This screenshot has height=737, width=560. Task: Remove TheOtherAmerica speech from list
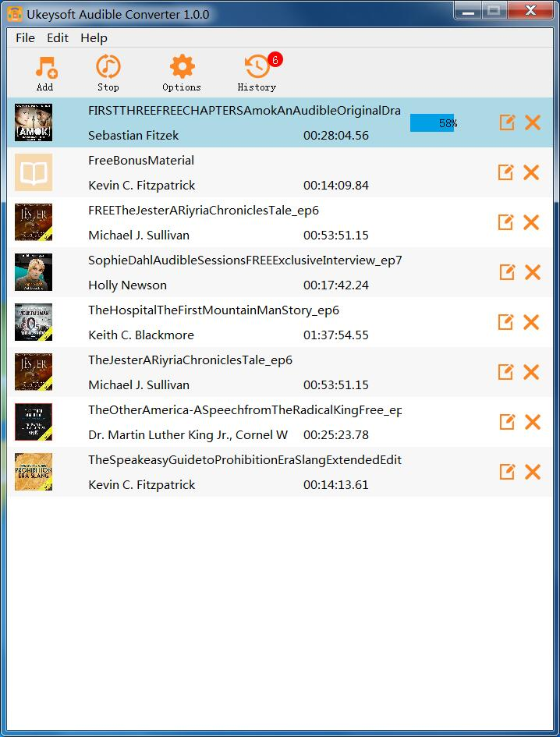[x=533, y=422]
